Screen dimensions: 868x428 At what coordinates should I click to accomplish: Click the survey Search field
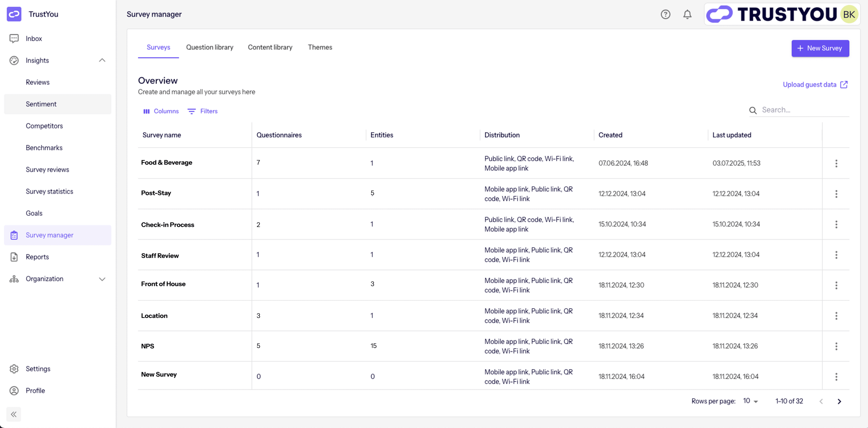click(x=804, y=110)
